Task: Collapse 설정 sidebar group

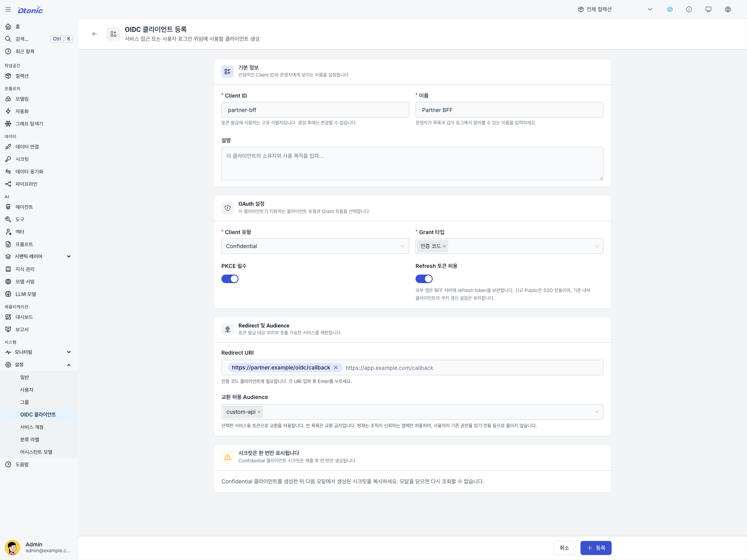Action: (39, 364)
